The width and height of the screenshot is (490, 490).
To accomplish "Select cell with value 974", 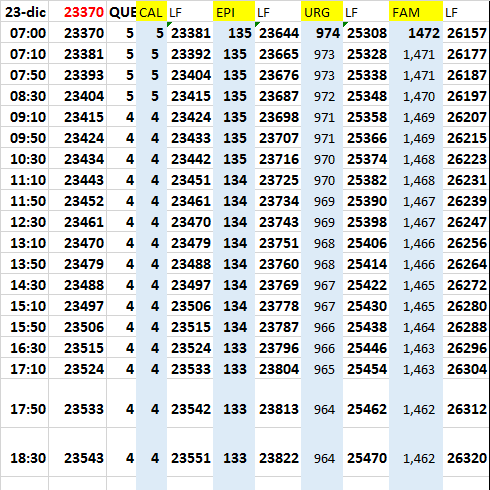I will click(x=322, y=33).
